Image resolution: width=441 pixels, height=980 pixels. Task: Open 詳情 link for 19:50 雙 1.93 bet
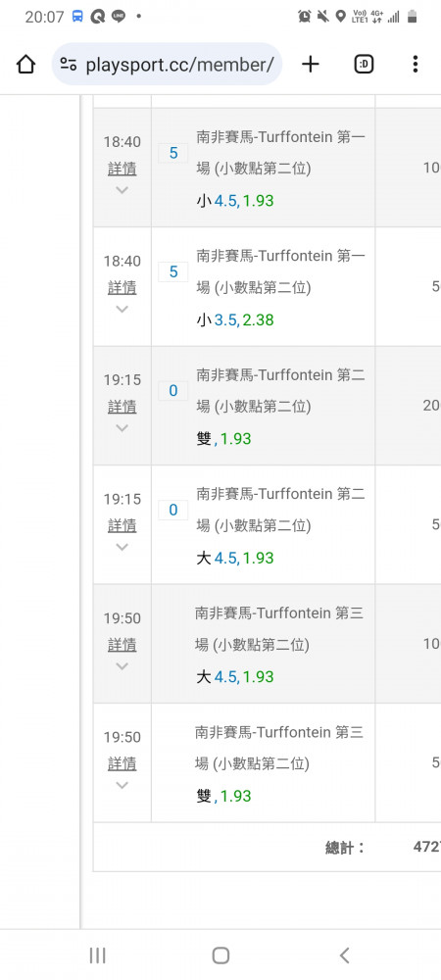click(x=122, y=763)
